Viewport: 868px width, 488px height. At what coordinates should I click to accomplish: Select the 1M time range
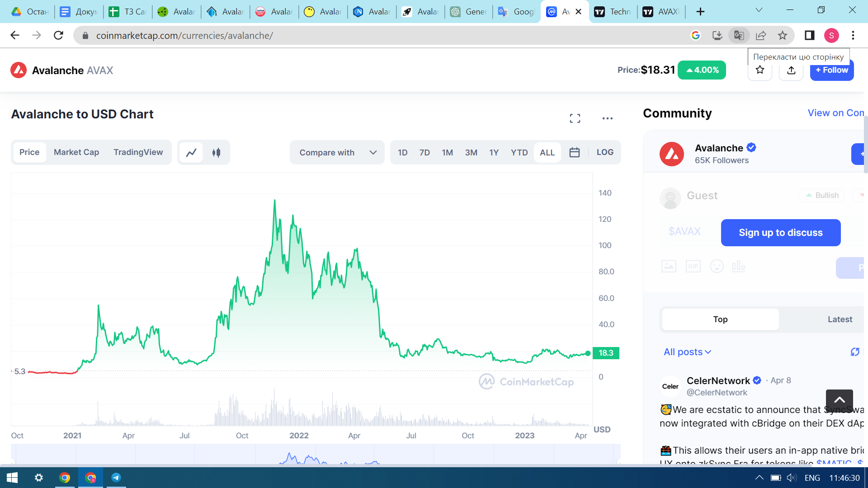pyautogui.click(x=448, y=153)
